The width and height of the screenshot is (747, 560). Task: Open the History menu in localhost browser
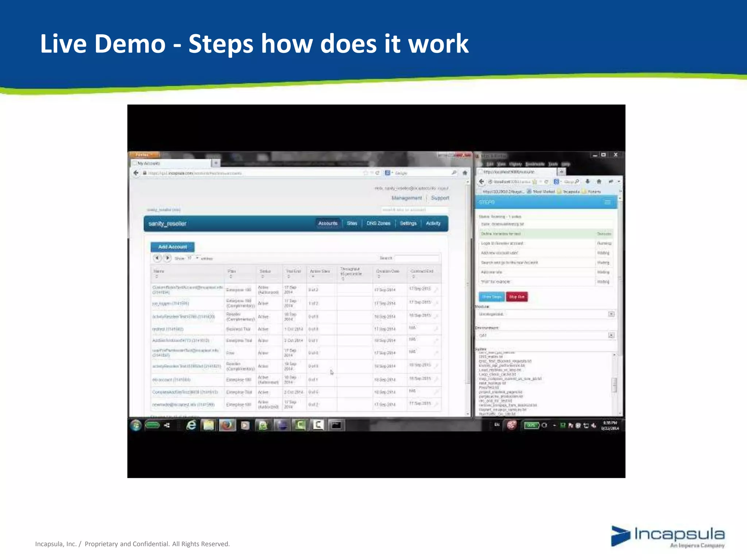(515, 164)
